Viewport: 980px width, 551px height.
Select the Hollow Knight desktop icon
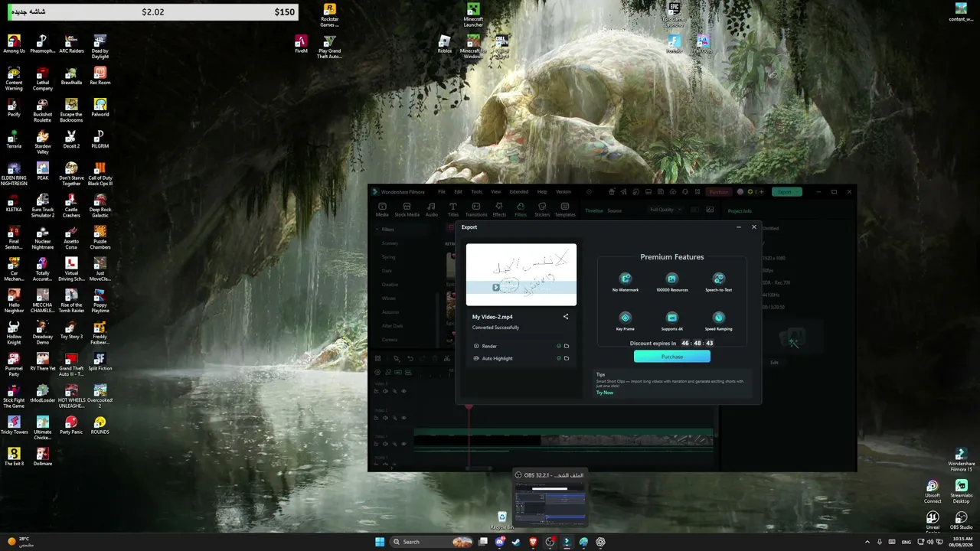coord(14,331)
